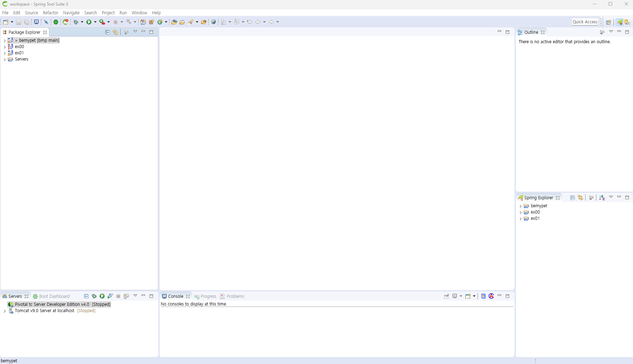
Task: Click the Publish to server icon in the Servers view
Action: (126, 296)
